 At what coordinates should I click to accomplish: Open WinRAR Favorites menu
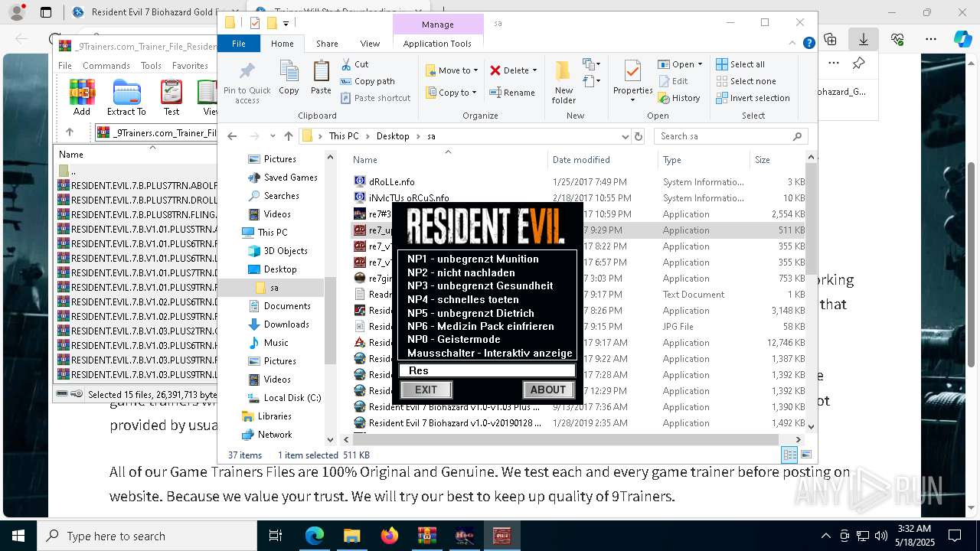[x=190, y=66]
